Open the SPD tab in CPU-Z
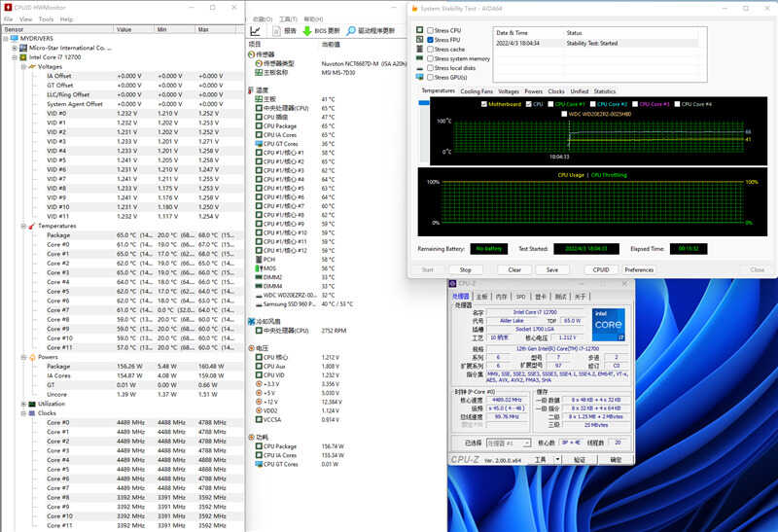778x532 pixels. tap(520, 297)
